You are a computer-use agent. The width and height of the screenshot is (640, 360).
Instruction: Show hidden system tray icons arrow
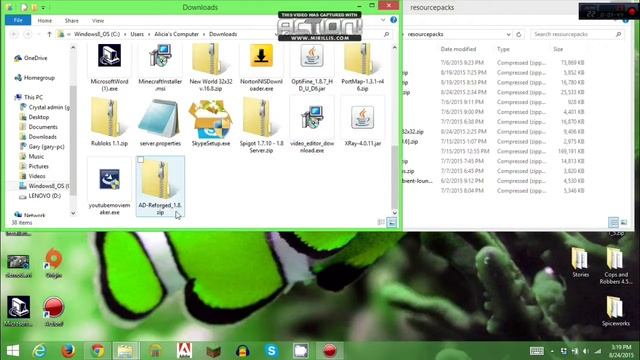pos(552,351)
